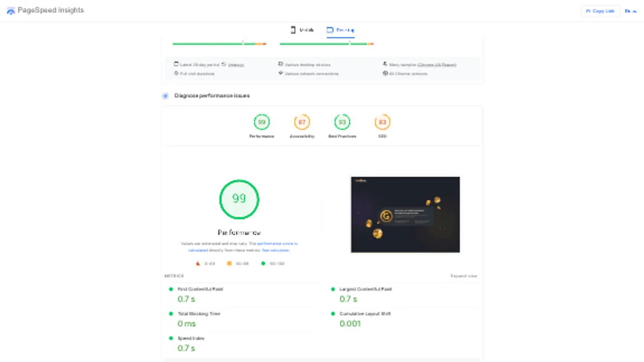Click the Total Blocking Time label

pyautogui.click(x=199, y=314)
